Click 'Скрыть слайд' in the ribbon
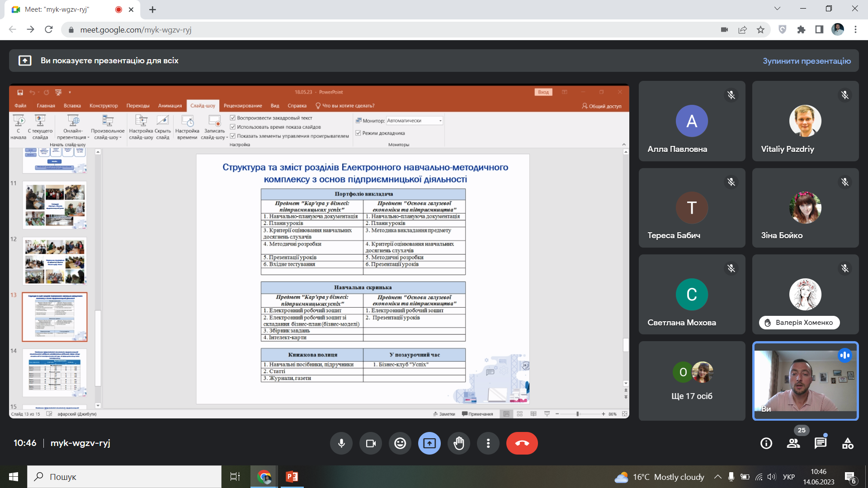The image size is (868, 488). (163, 127)
